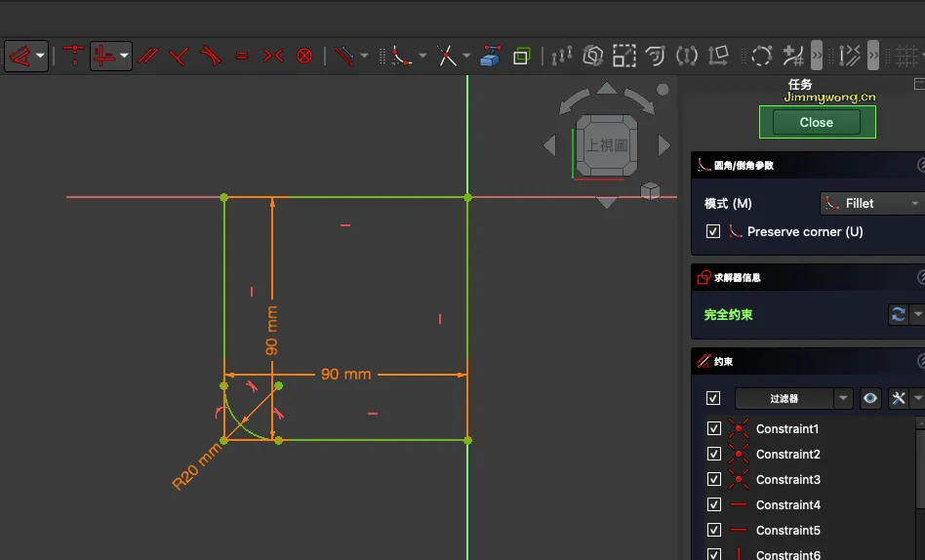Open the Fillet mode dropdown
925x560 pixels.
(871, 203)
